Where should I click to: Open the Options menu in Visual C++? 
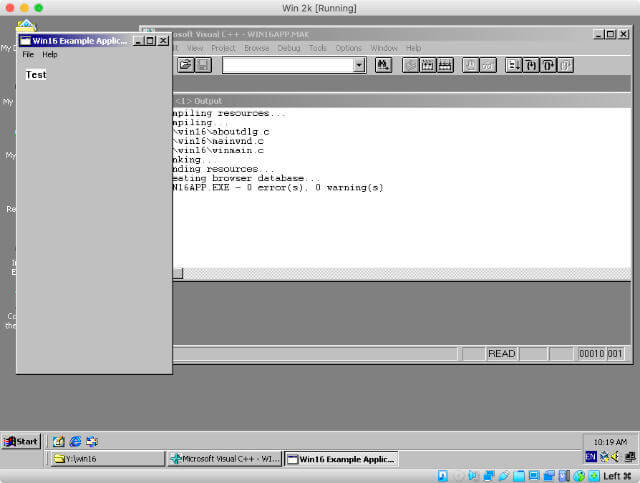(x=349, y=48)
